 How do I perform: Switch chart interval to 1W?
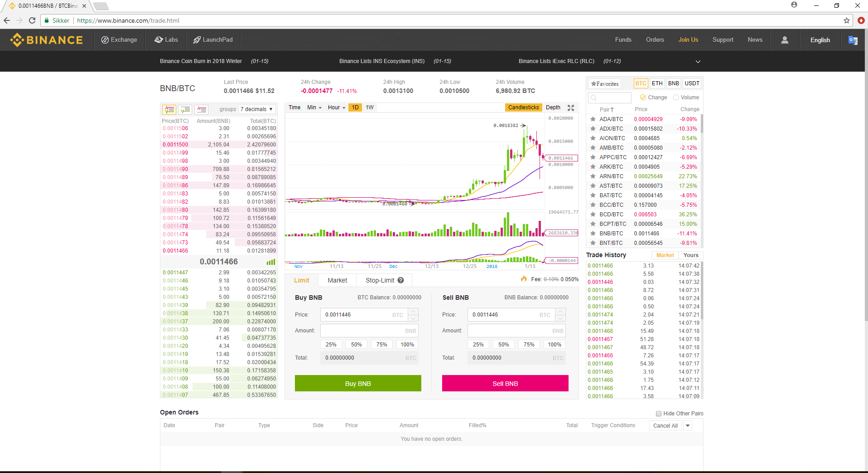[x=370, y=107]
